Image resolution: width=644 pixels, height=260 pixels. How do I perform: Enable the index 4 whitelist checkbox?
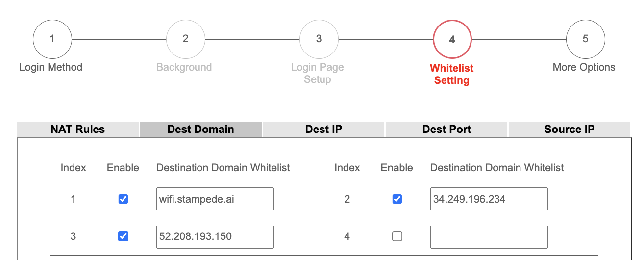point(397,236)
